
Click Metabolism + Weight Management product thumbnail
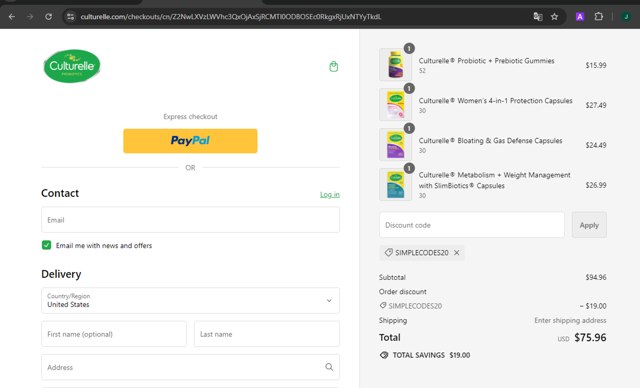pyautogui.click(x=396, y=184)
